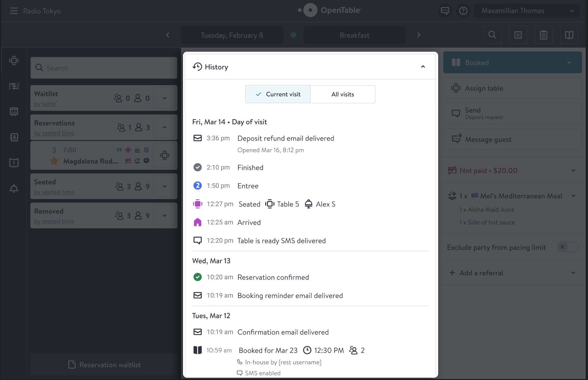
Task: Open the service bell icon in sidebar
Action: tap(14, 189)
